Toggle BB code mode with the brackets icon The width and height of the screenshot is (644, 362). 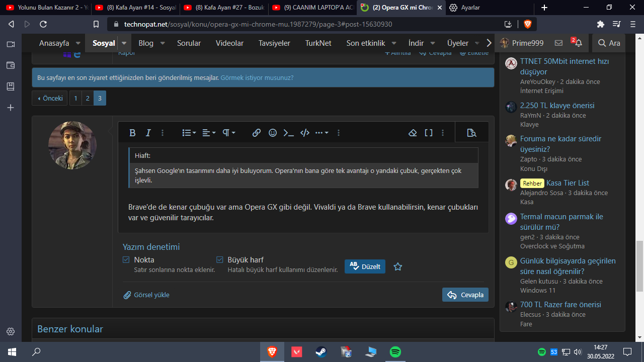point(429,133)
